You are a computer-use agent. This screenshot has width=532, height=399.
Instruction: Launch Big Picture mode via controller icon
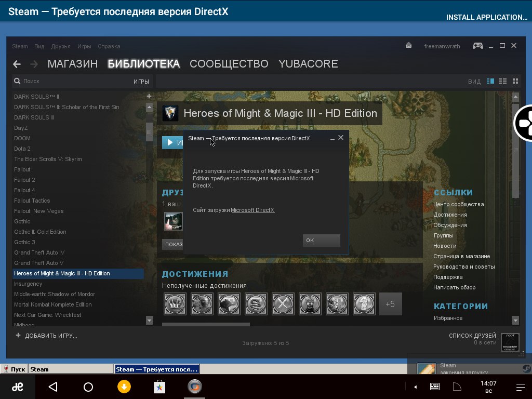478,46
